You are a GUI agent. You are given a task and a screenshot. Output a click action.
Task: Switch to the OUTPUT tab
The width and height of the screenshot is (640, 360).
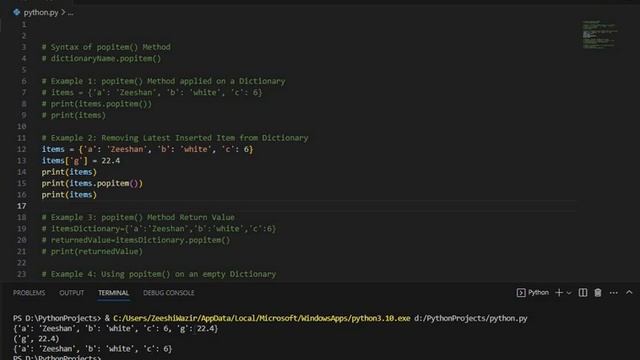click(x=71, y=293)
